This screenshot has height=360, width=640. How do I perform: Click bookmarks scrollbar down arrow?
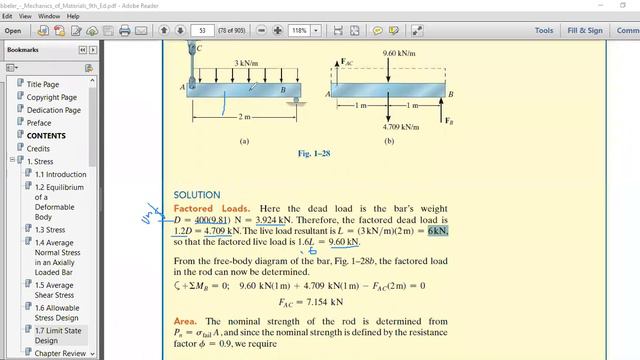point(92,354)
